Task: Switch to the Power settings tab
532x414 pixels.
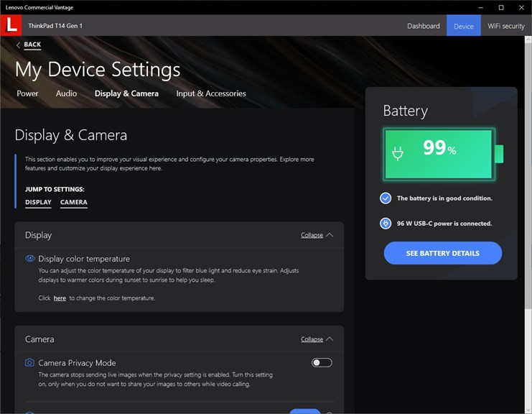Action: [27, 93]
